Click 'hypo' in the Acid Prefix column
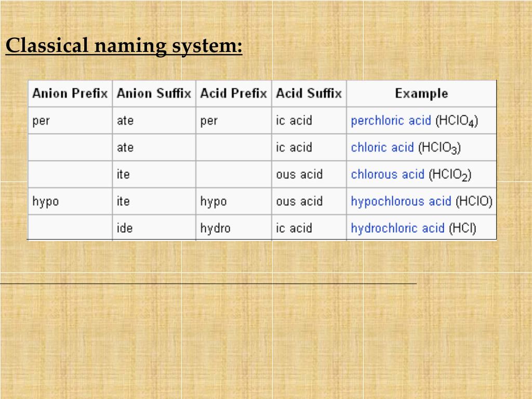Screen dimensions: 532x399 (214, 202)
